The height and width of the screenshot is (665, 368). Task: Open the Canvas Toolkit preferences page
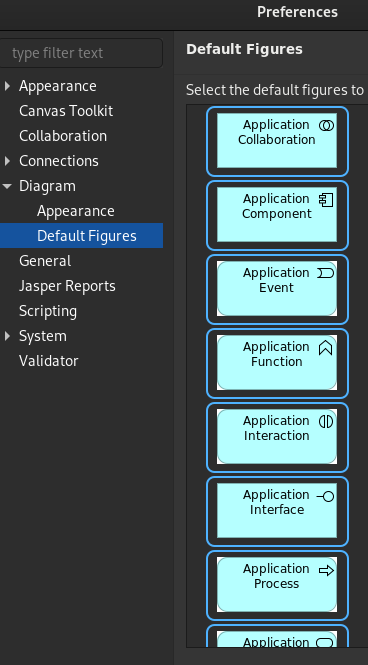tap(66, 111)
